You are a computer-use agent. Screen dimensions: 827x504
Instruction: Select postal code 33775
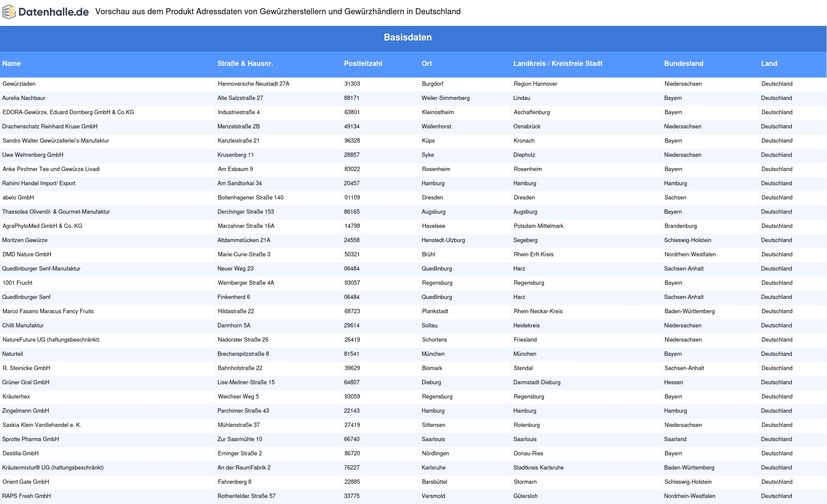(x=352, y=496)
